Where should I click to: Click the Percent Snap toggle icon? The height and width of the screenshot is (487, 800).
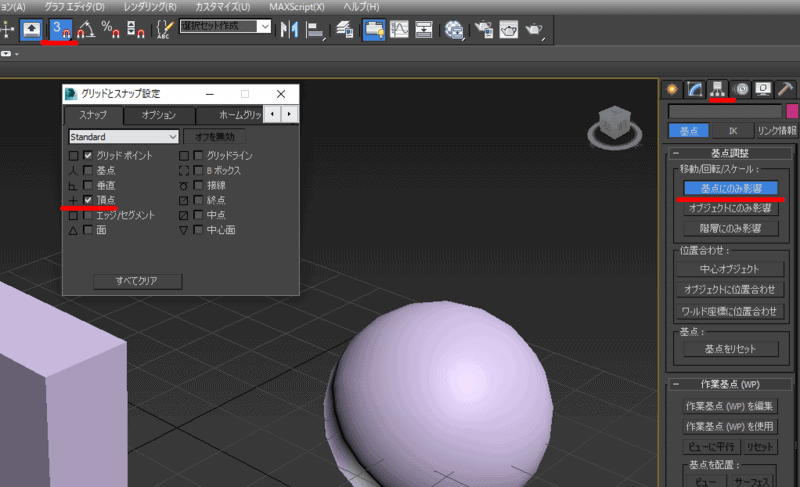point(111,29)
